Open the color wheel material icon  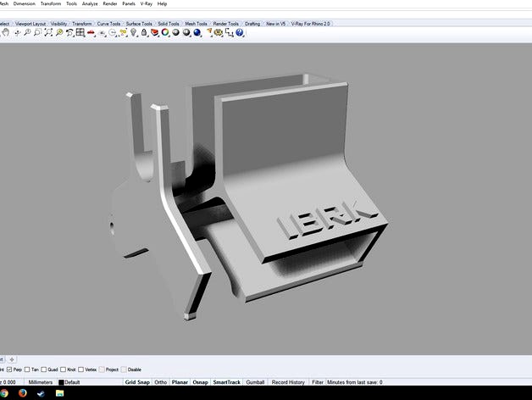pos(164,32)
